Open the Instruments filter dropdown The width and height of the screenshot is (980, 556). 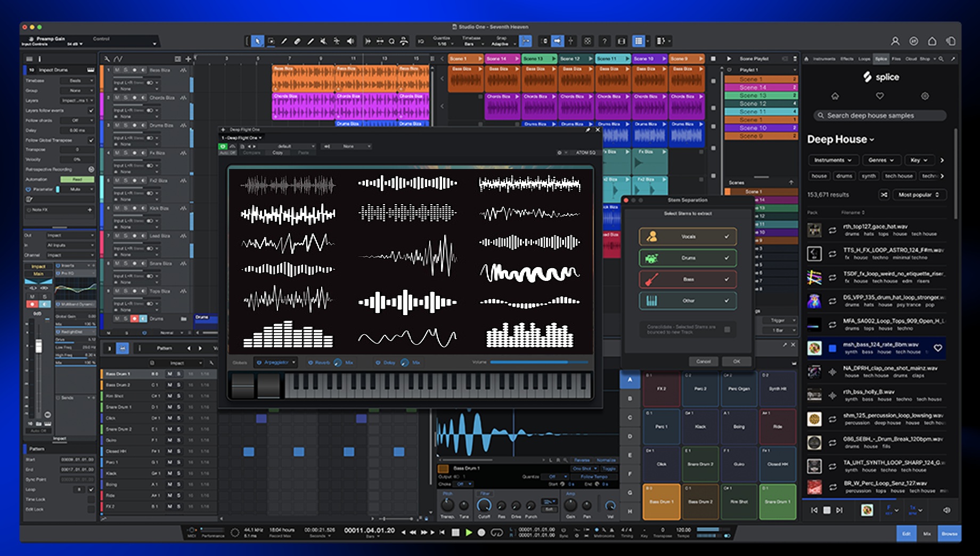click(x=833, y=160)
